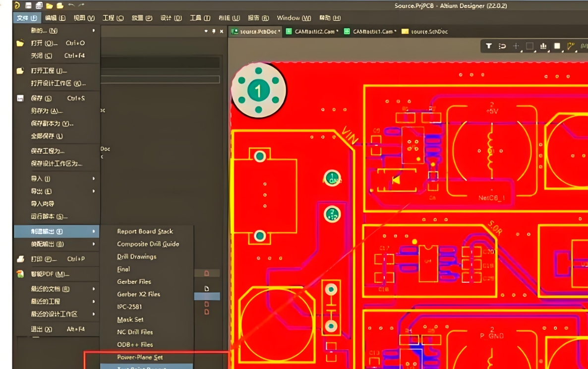Expand the Import (I) submenu arrow

click(x=94, y=179)
